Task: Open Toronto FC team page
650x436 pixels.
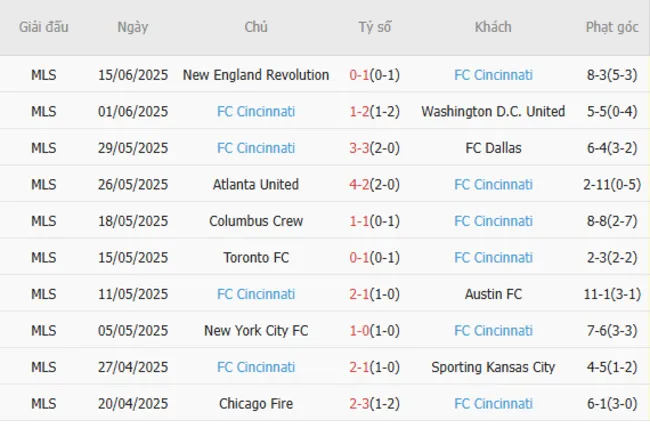Action: 256,257
